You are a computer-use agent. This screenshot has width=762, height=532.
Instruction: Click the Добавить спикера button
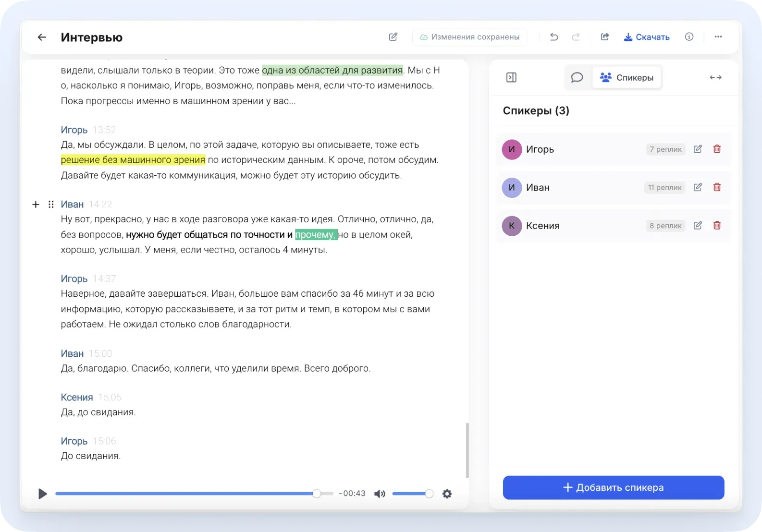click(x=614, y=488)
